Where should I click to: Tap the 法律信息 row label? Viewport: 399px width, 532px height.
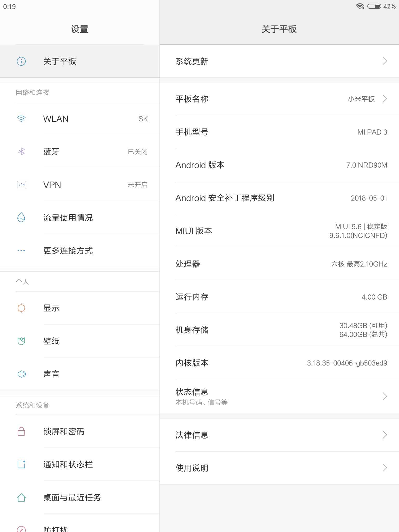point(192,435)
